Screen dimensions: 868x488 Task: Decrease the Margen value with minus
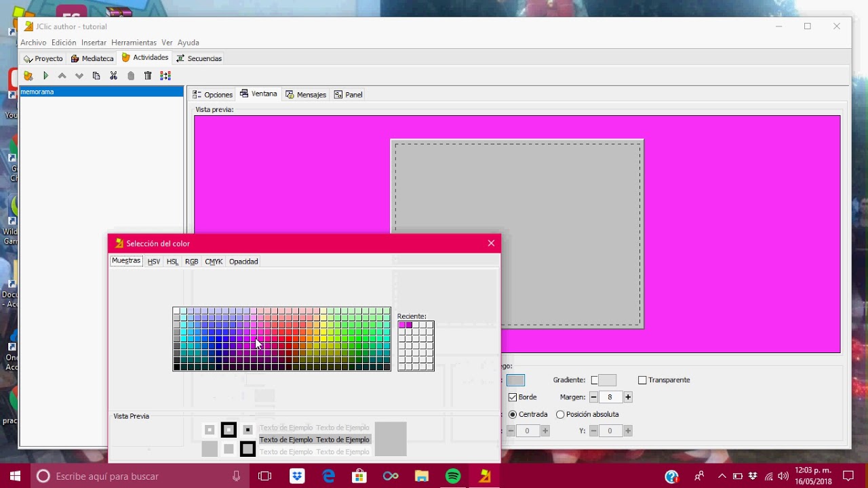click(593, 397)
